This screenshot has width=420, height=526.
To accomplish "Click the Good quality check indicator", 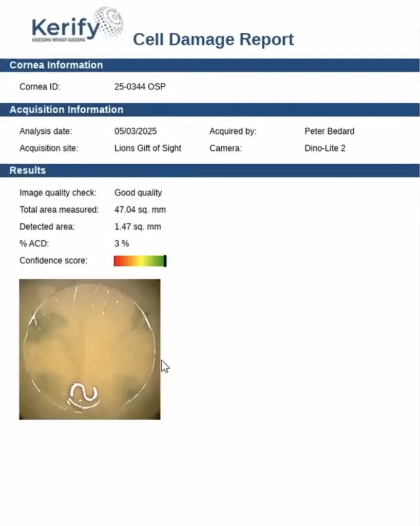I will 138,193.
